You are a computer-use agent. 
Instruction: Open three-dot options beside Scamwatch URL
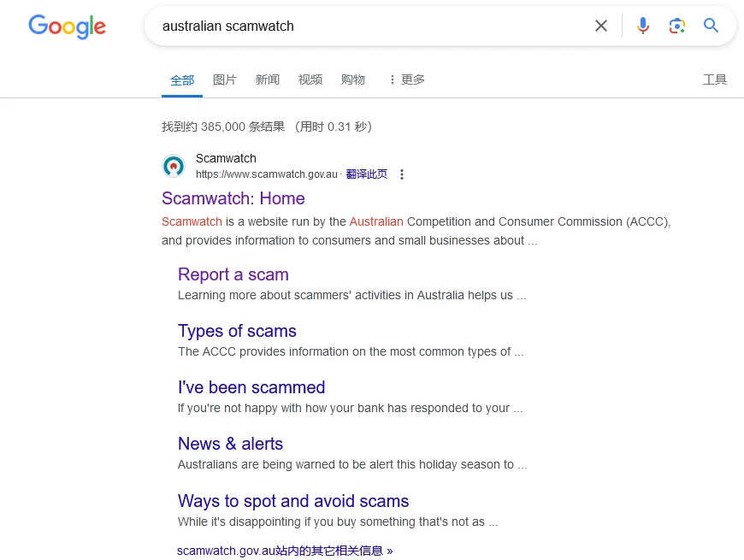coord(402,174)
